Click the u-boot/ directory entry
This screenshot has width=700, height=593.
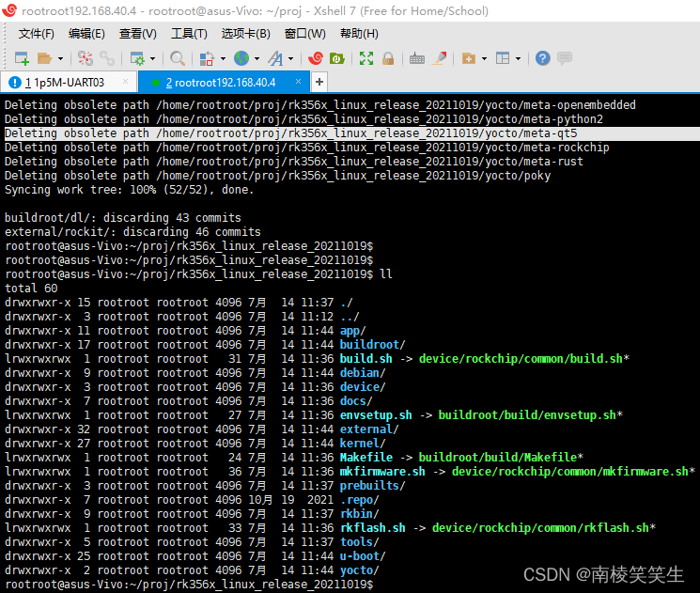pyautogui.click(x=363, y=556)
